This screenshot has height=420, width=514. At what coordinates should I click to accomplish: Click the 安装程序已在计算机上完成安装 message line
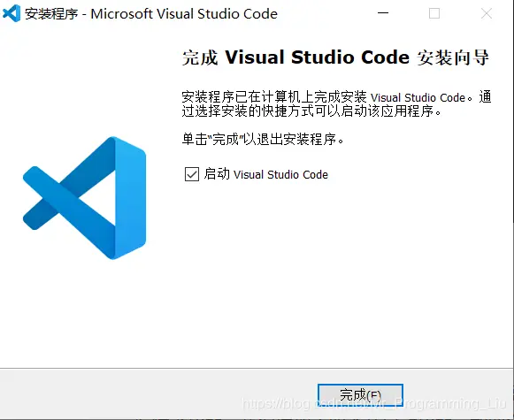point(274,97)
